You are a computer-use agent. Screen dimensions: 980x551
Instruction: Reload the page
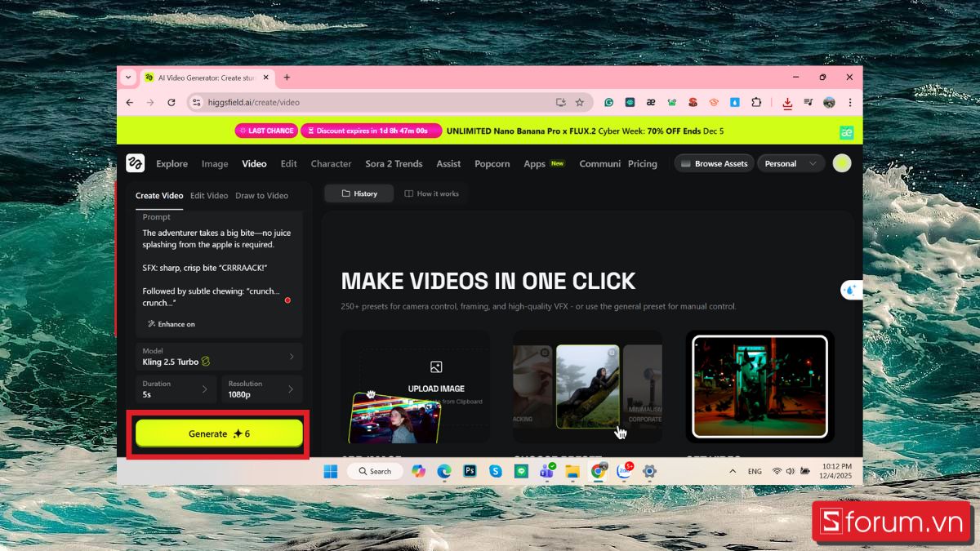[171, 102]
